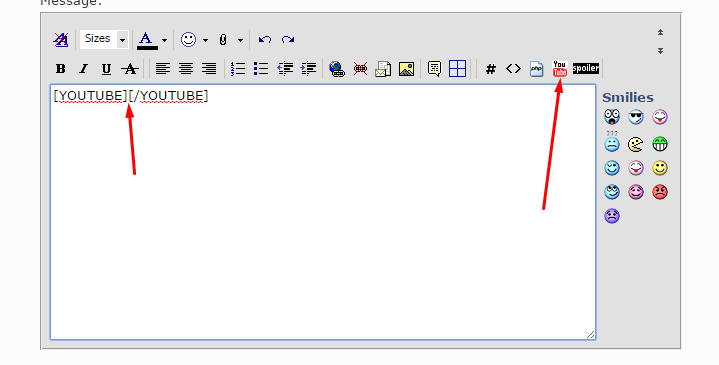Insert the blue winking smiley
This screenshot has width=719, height=365.
(x=612, y=168)
